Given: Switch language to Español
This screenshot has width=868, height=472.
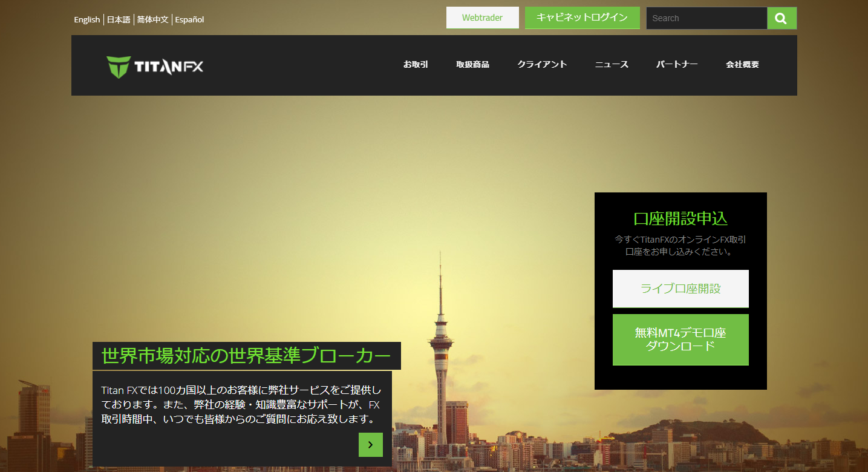Looking at the screenshot, I should click(189, 19).
